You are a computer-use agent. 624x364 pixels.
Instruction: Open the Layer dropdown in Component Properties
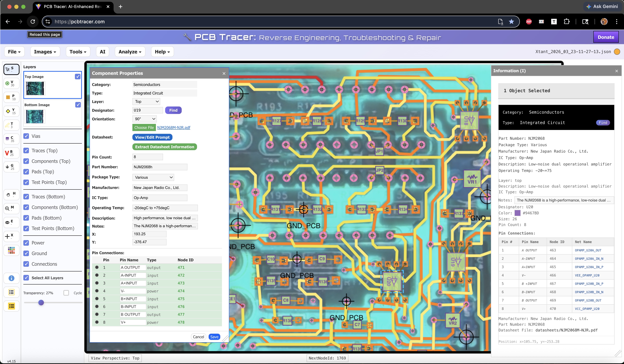(146, 101)
